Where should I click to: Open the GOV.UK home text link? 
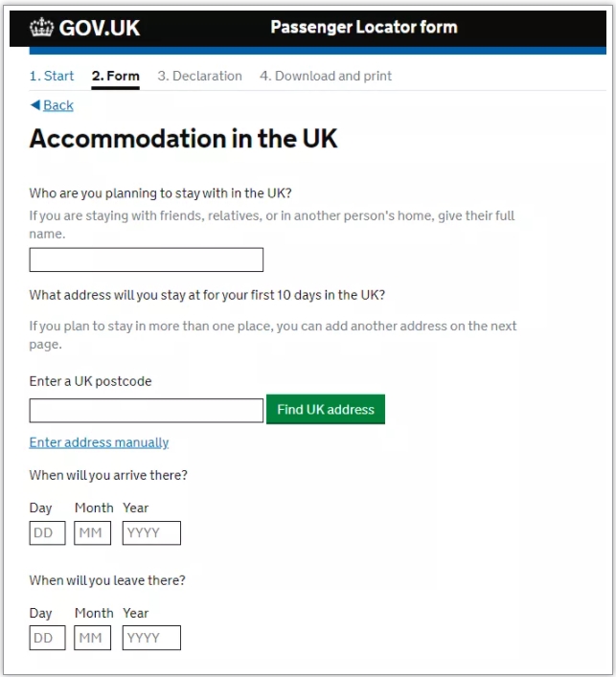100,28
